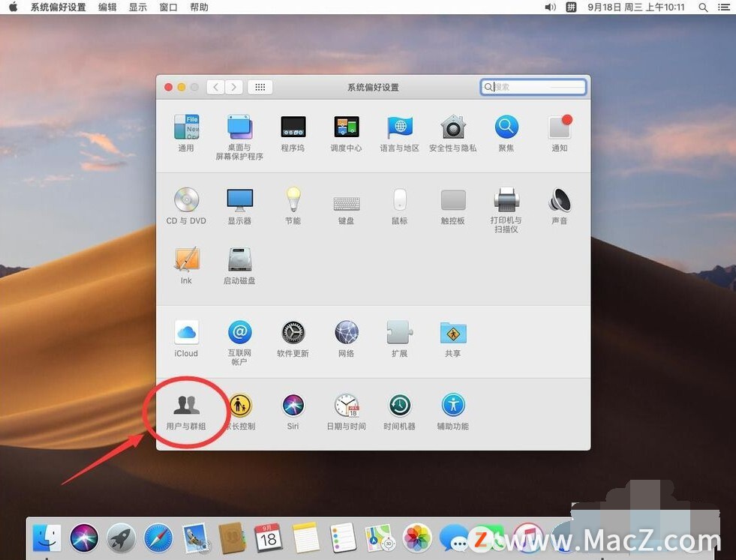Open the 鼠标 (Mouse) pane
This screenshot has width=736, height=560.
pyautogui.click(x=399, y=206)
